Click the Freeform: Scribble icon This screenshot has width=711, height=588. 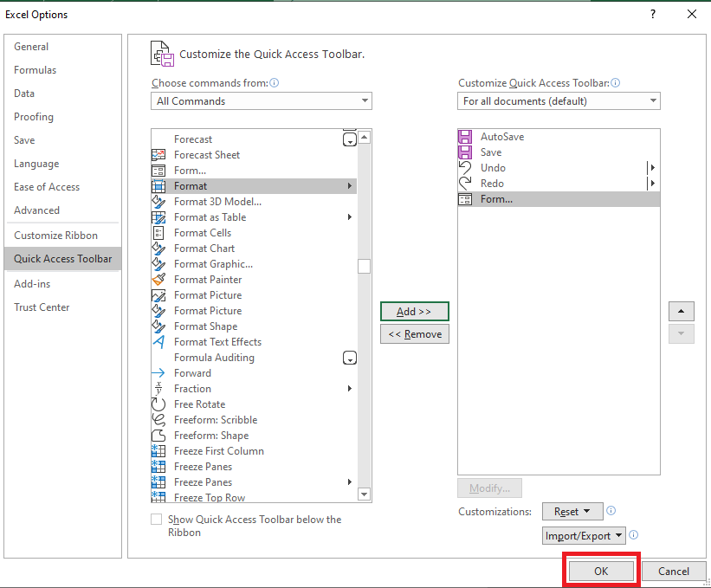click(158, 419)
